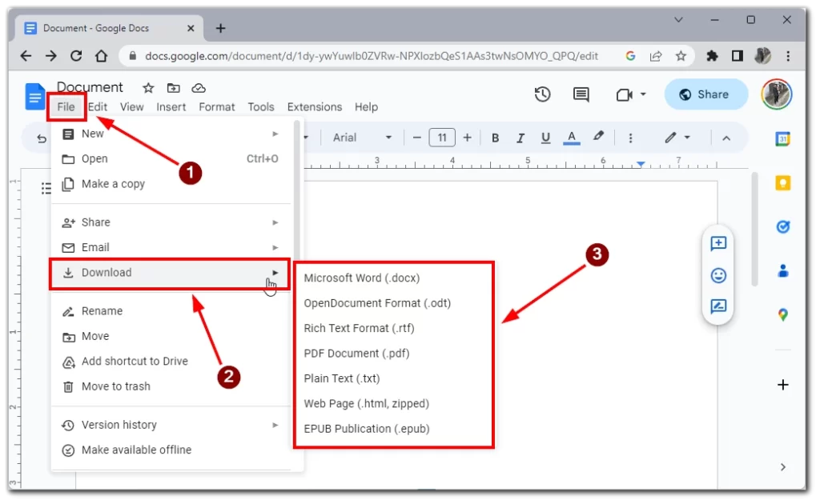Open the Google Docs home icon
This screenshot has width=820, height=504.
click(34, 97)
